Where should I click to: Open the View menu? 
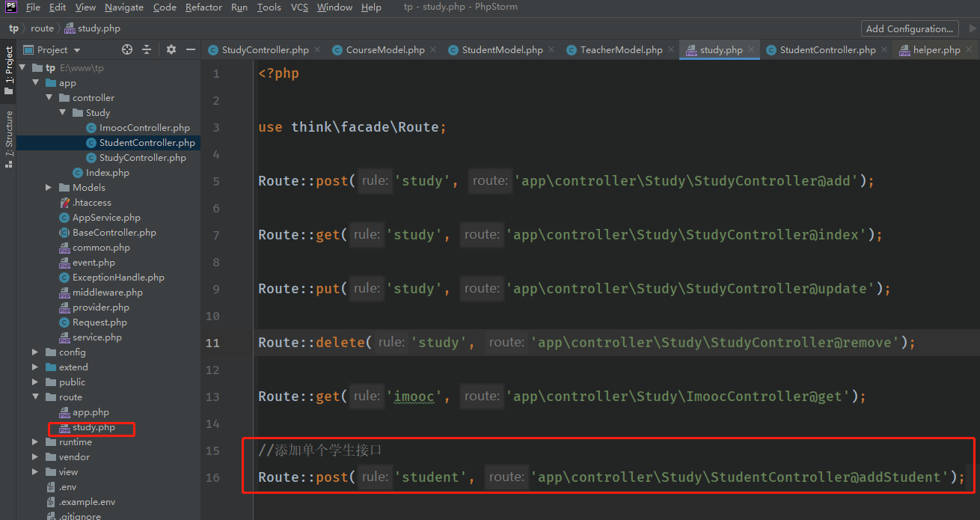click(85, 7)
